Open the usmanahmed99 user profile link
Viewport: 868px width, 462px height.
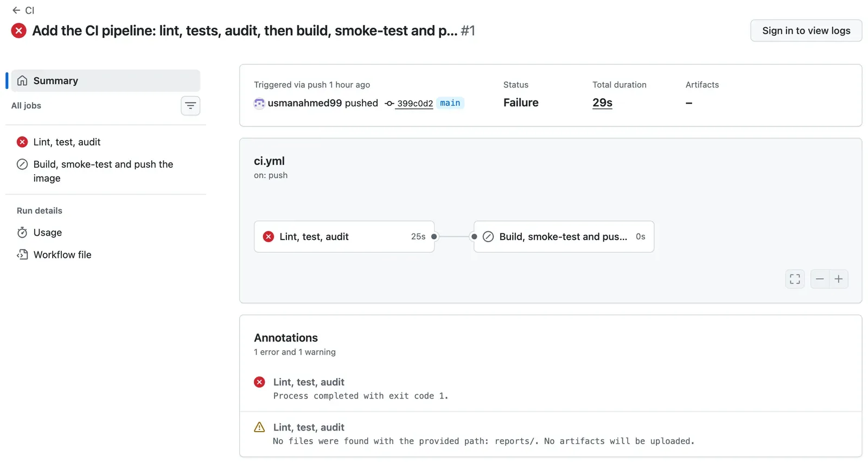[305, 103]
